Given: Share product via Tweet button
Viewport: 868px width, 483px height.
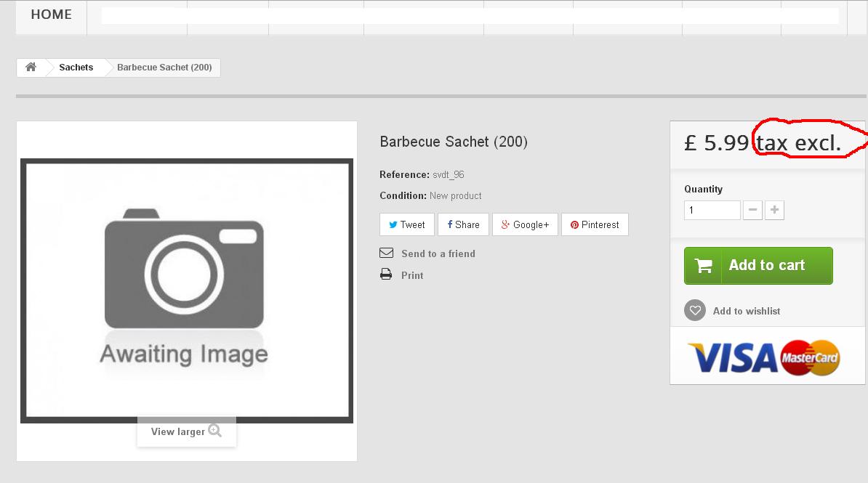Looking at the screenshot, I should [x=407, y=224].
